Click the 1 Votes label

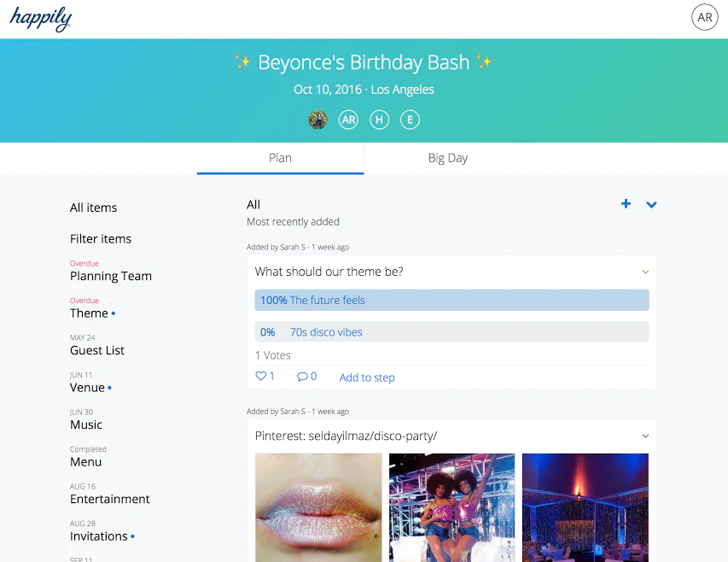273,355
